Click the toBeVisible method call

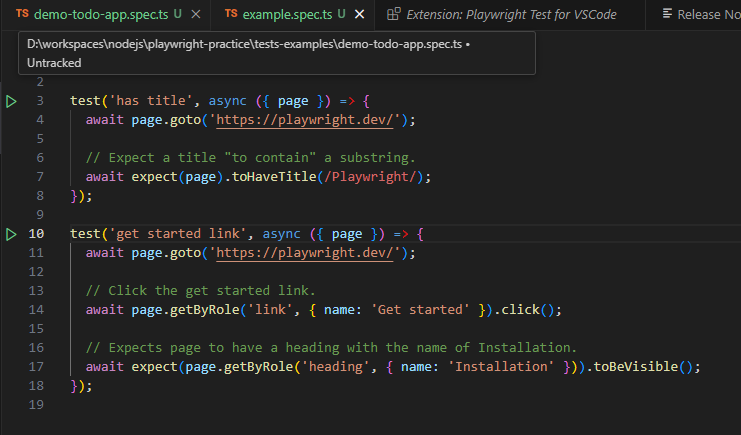click(x=636, y=367)
